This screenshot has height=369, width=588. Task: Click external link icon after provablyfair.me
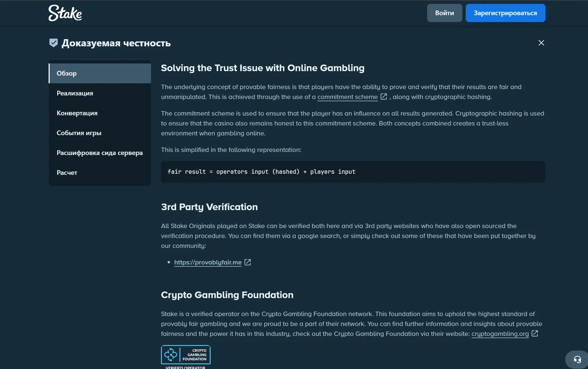pos(247,262)
